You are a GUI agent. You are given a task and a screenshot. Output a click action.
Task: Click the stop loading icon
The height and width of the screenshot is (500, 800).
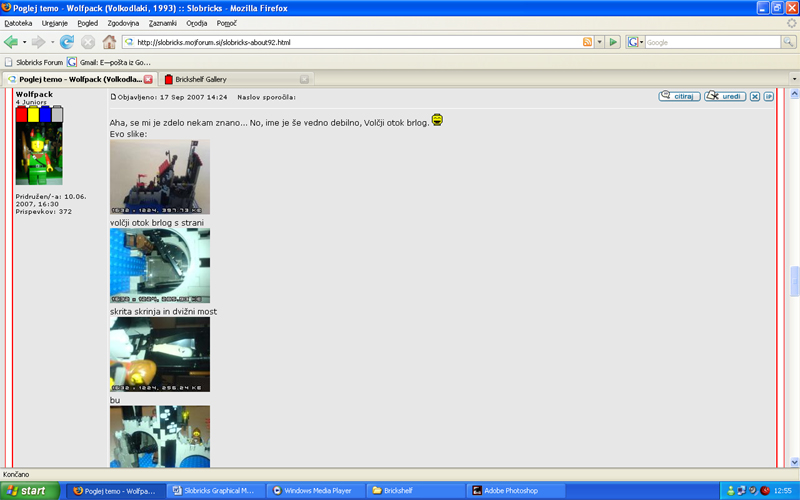click(x=88, y=42)
